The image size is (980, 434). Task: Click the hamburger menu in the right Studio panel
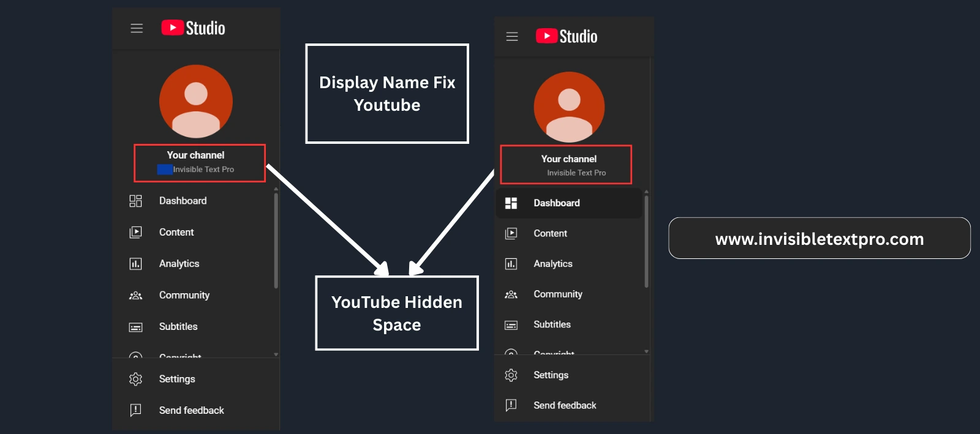tap(512, 37)
